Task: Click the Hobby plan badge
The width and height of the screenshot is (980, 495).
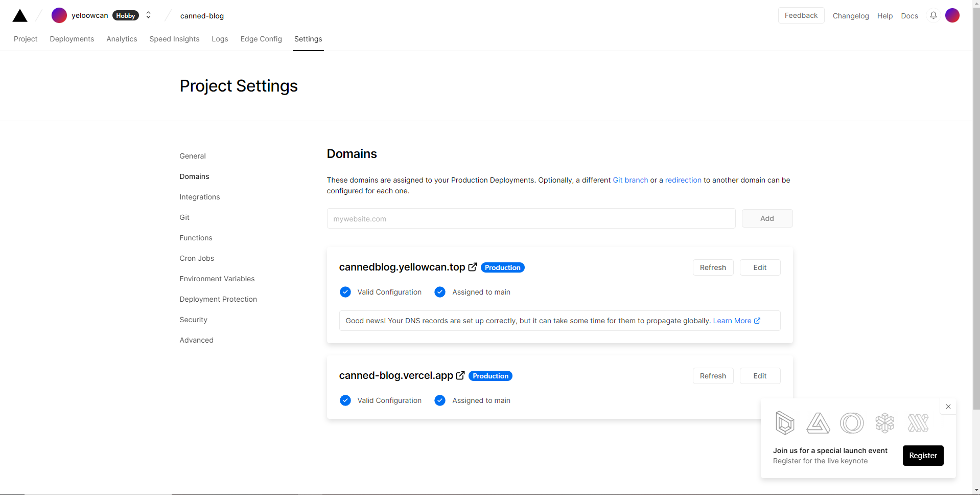Action: pos(126,16)
